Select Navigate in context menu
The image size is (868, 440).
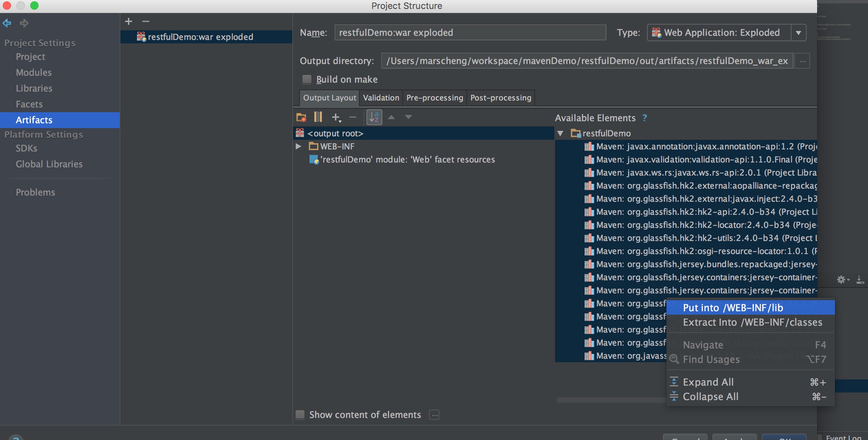click(x=751, y=345)
